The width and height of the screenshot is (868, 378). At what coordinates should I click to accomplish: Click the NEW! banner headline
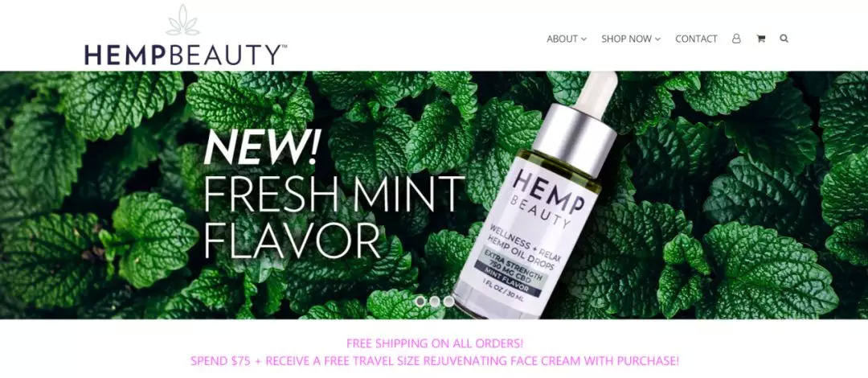click(x=261, y=149)
